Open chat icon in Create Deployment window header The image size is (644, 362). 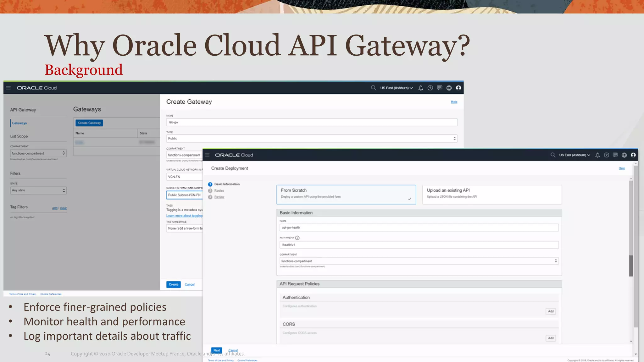pyautogui.click(x=615, y=155)
